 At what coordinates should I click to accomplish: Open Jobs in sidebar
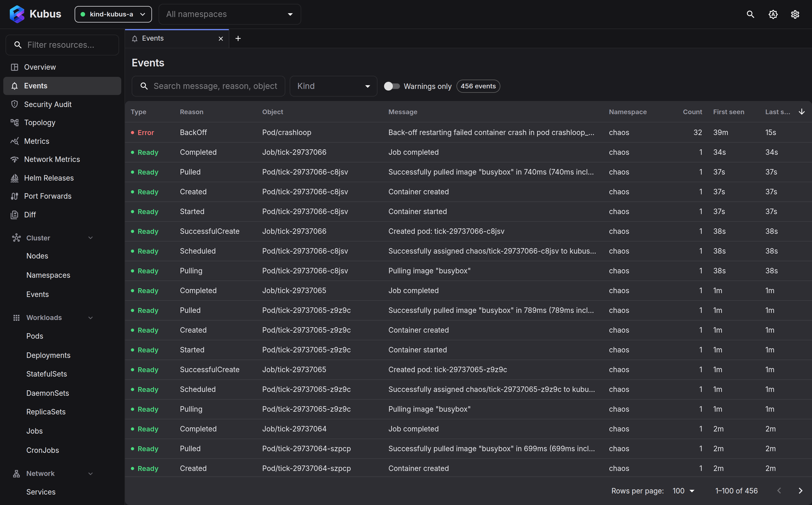[34, 431]
